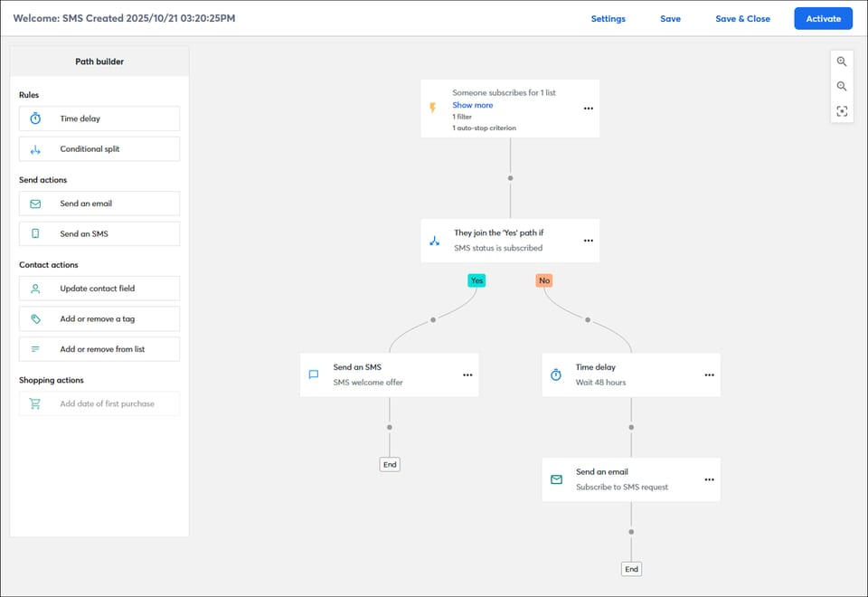Click the Time delay stopwatch icon in Rules
This screenshot has height=597, width=868.
click(35, 118)
